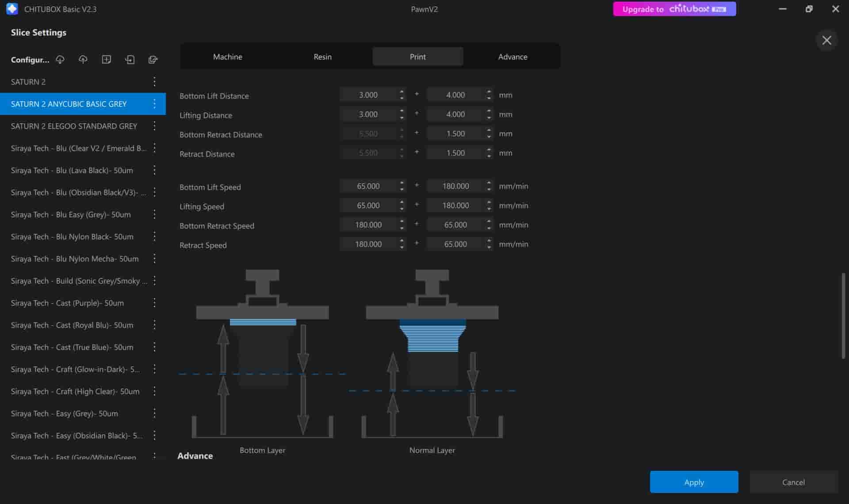Select Siraya Tech Easy Obsidian Black profile
Viewport: 849px width, 504px height.
click(x=83, y=435)
